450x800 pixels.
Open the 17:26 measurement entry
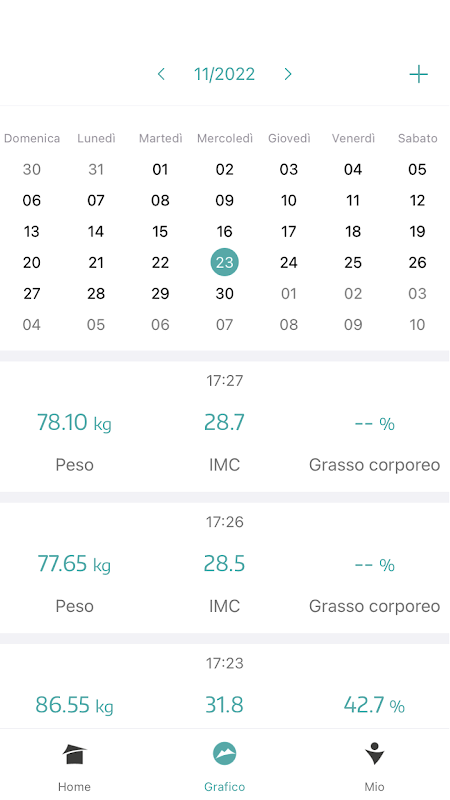(x=224, y=568)
